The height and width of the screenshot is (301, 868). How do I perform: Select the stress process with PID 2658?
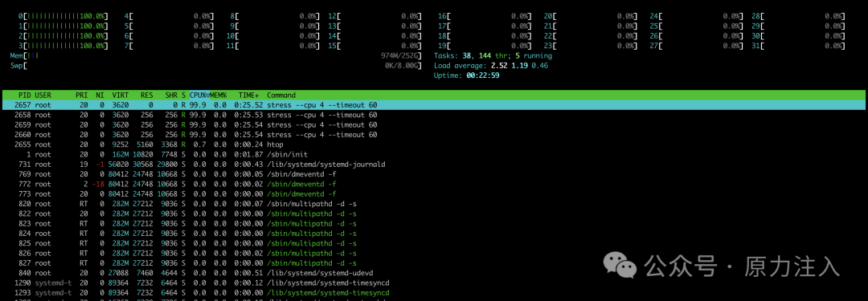[433, 115]
